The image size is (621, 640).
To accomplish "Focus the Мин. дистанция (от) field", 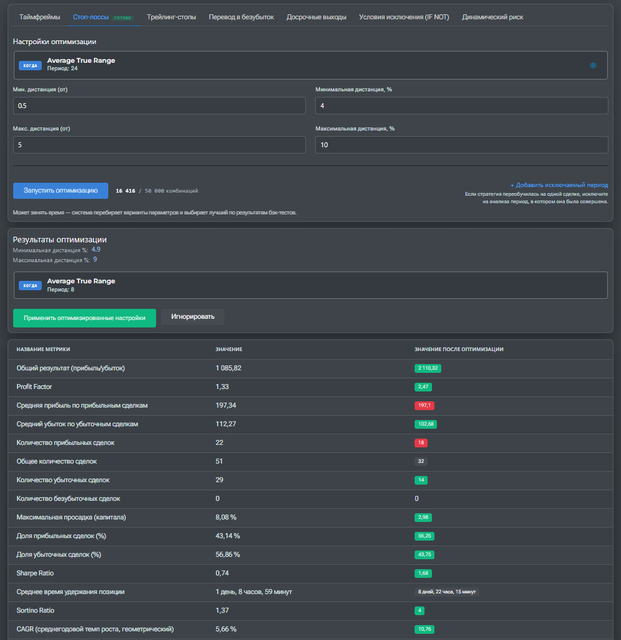I will (x=159, y=106).
